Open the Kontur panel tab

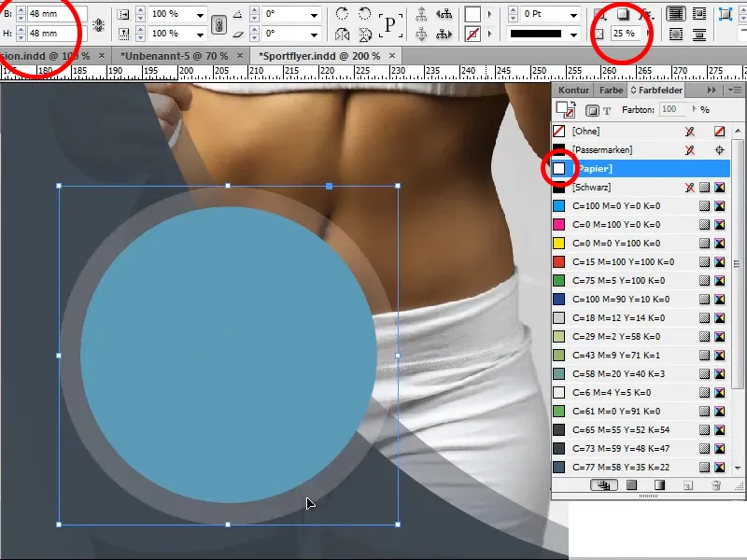[573, 90]
